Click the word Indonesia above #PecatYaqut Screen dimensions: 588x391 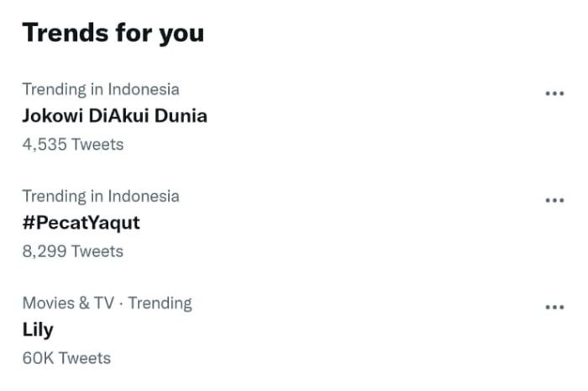tap(143, 196)
